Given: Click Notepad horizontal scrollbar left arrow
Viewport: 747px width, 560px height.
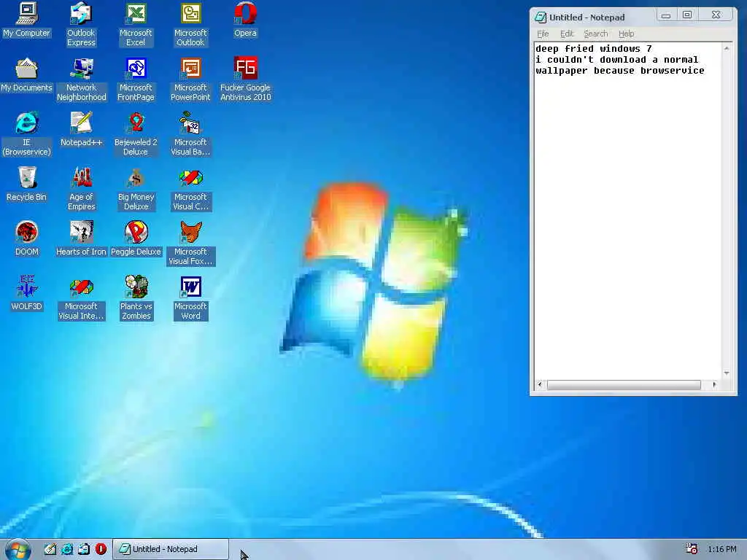Looking at the screenshot, I should point(540,384).
